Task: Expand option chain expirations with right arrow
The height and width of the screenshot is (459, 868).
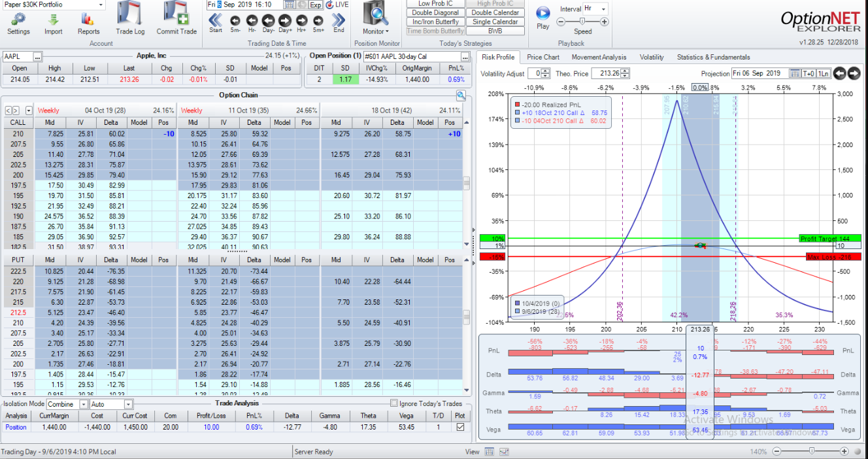Action: click(x=17, y=110)
